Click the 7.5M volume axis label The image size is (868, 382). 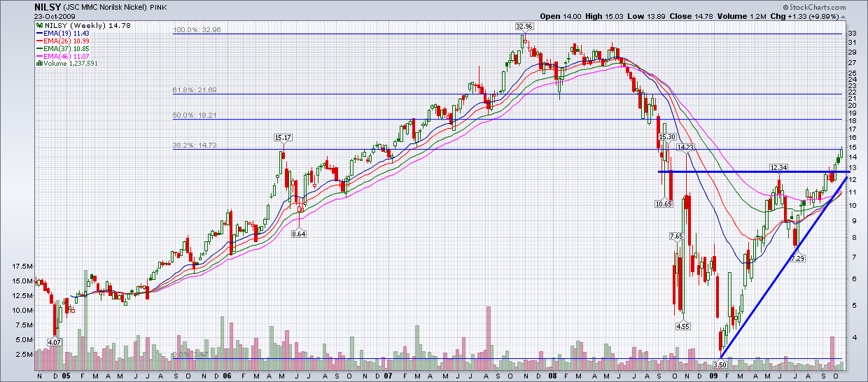coord(23,325)
